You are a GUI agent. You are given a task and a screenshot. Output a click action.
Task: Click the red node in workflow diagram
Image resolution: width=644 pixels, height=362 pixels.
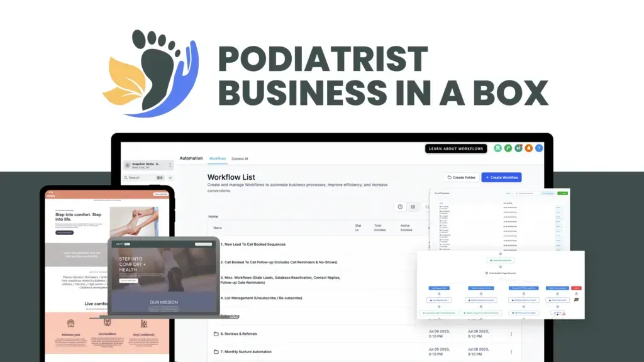(x=576, y=288)
